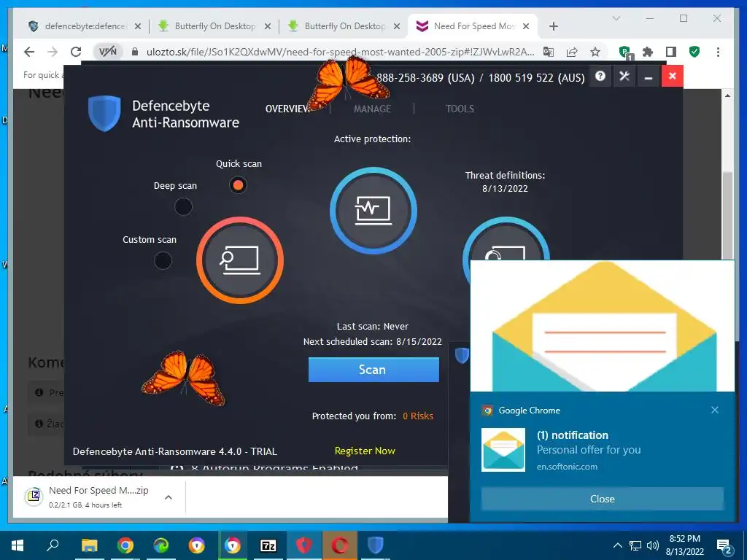Open the extensions puzzle icon
The height and width of the screenshot is (560, 747).
click(x=648, y=52)
